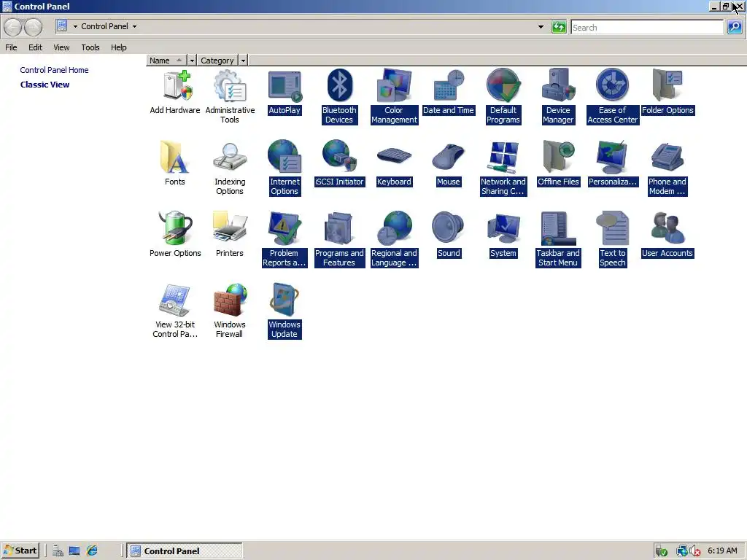Viewport: 747px width, 560px height.
Task: Open the Help menu
Action: [119, 47]
